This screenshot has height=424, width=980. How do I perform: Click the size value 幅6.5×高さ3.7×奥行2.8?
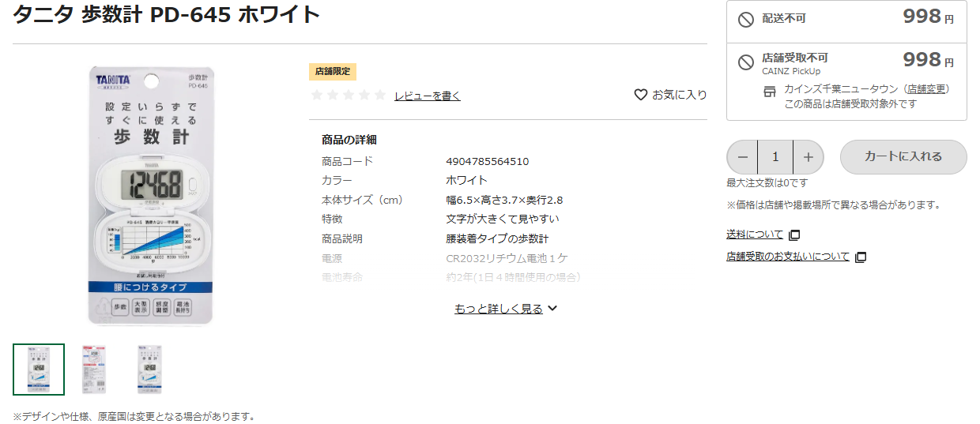point(504,200)
